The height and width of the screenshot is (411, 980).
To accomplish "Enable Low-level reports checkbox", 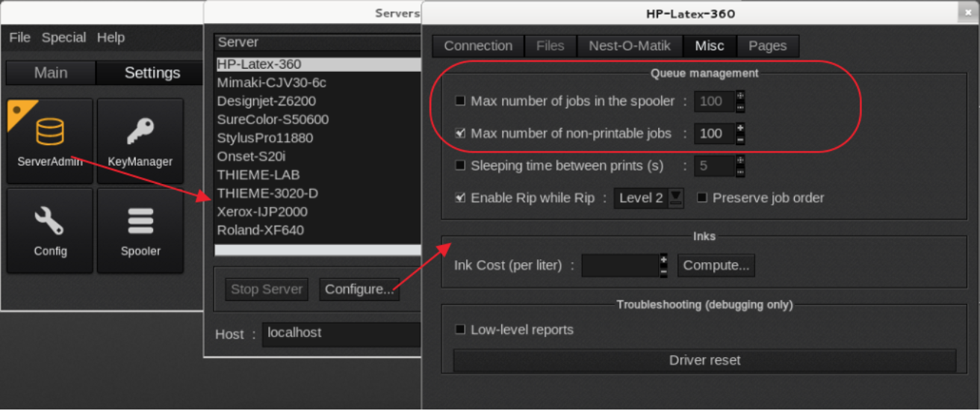I will pos(460,330).
